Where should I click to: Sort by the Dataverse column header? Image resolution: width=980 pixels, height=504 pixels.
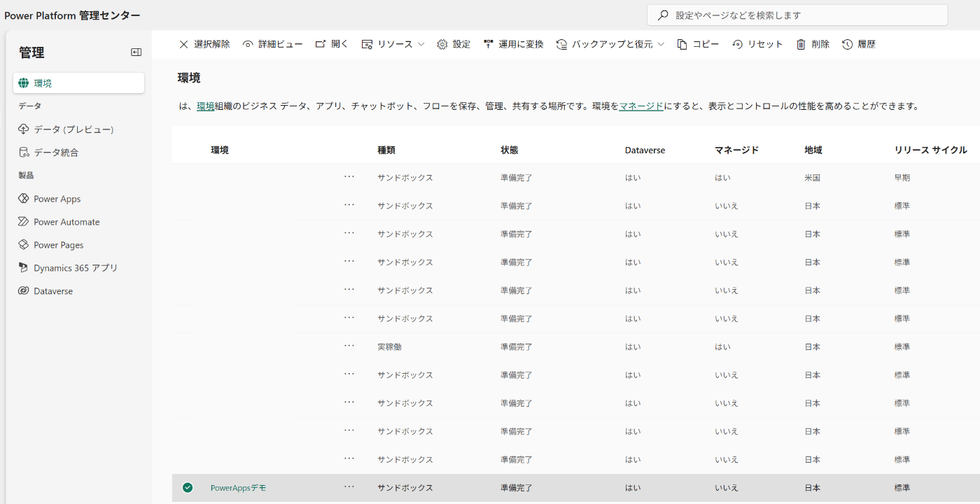(645, 150)
